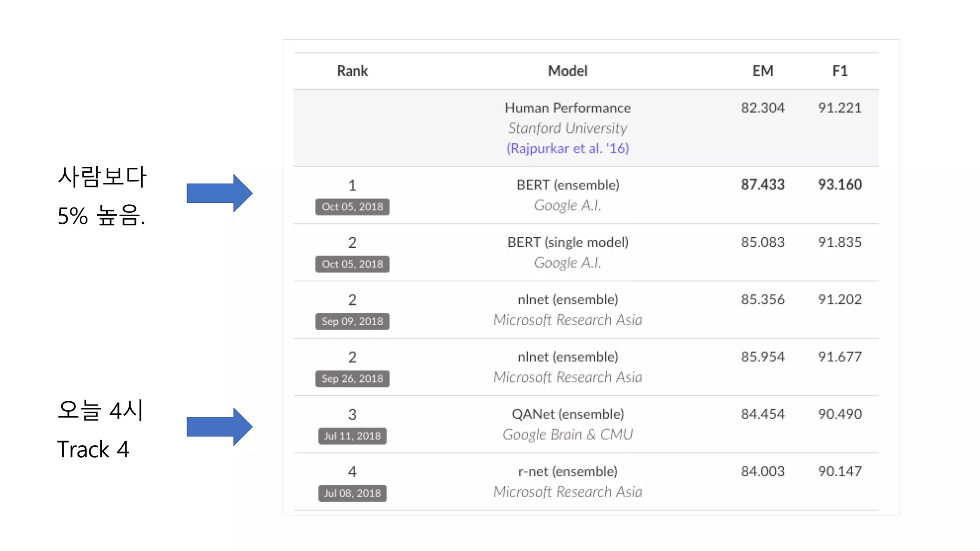This screenshot has height=551, width=980.
Task: Open the Rajpurkar et al. '16 link
Action: (x=568, y=148)
